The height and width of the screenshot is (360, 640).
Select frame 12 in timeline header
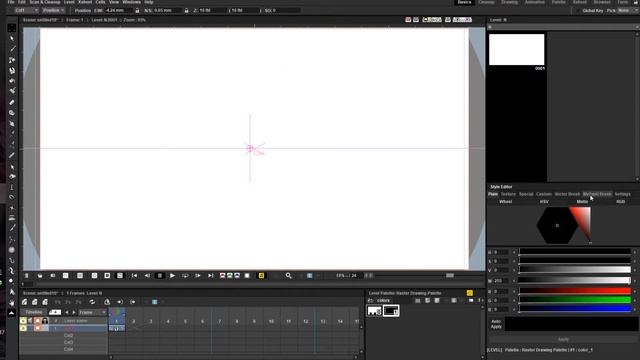(x=306, y=322)
